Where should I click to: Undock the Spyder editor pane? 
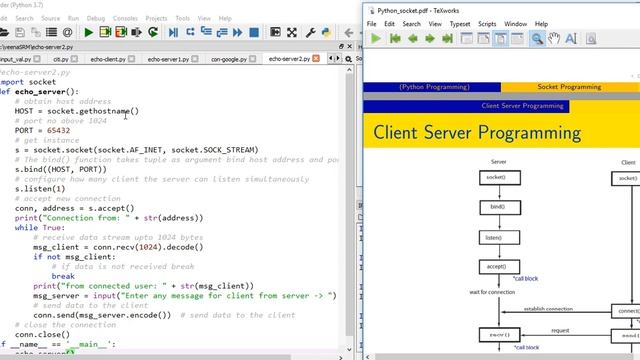point(341,47)
